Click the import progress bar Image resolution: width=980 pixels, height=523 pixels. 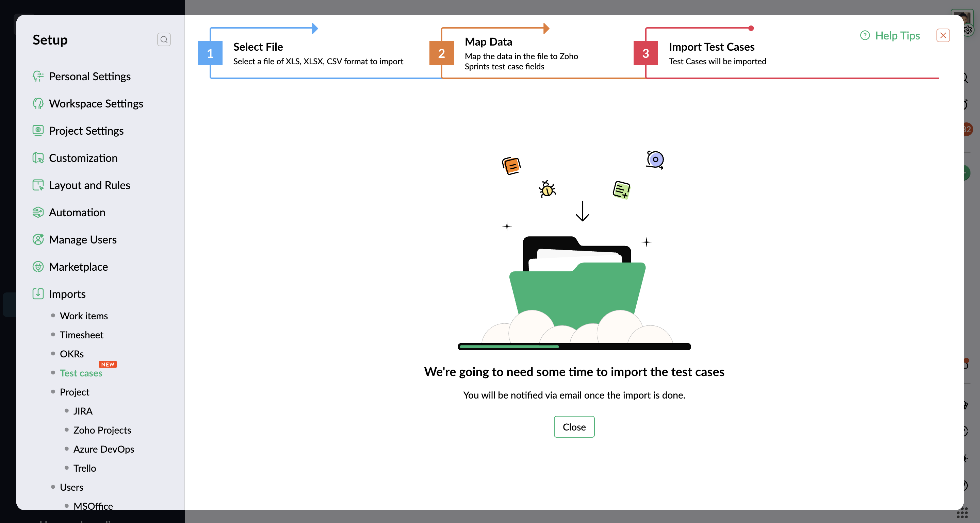pos(574,346)
